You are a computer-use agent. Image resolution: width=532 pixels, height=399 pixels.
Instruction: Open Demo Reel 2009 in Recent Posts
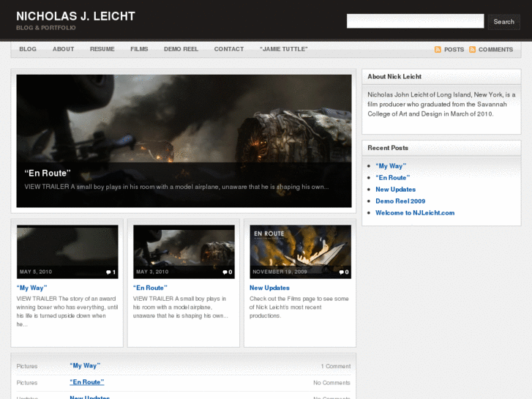click(400, 201)
